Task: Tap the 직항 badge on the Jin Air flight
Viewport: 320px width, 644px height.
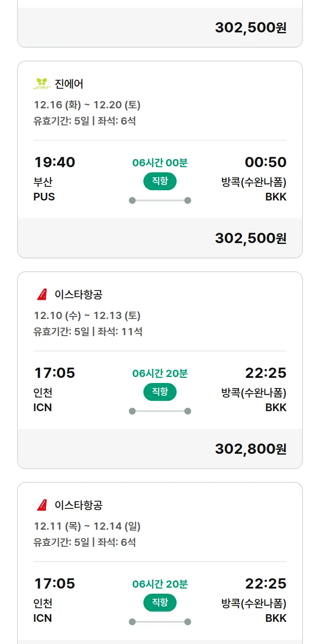Action: 160,181
